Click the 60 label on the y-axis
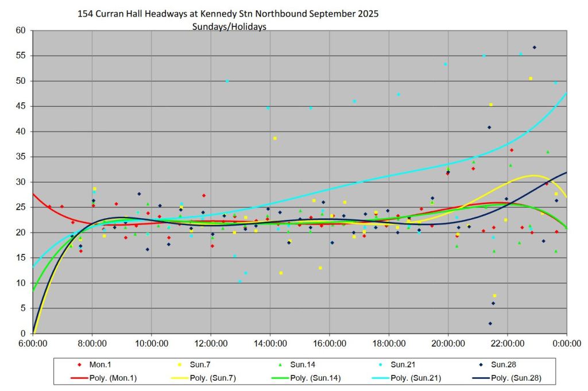This screenshot has width=588, height=391. [20, 30]
